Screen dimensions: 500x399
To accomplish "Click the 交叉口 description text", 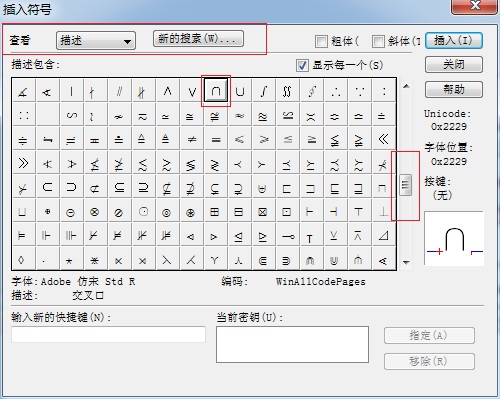I will click(x=88, y=295).
